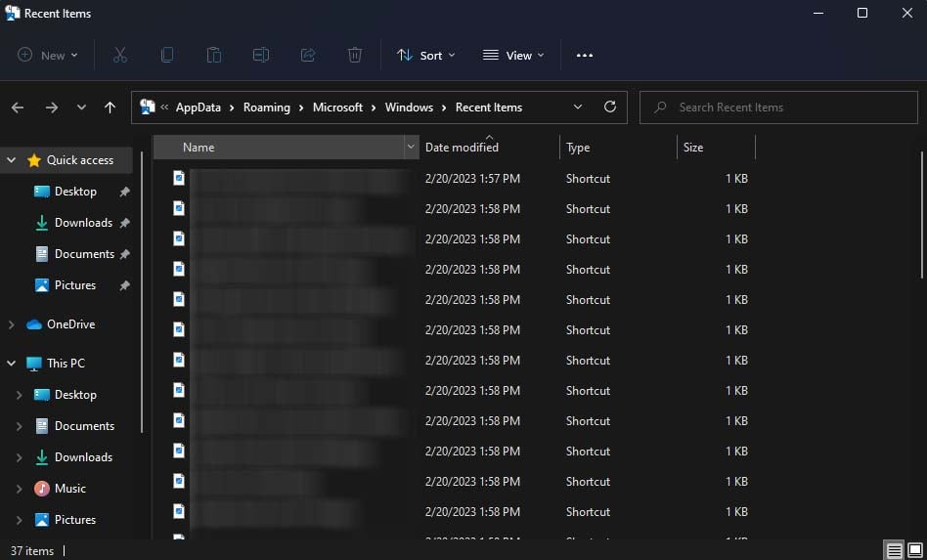The image size is (927, 560).
Task: Click the Cut scissors icon in toolbar
Action: pyautogui.click(x=120, y=56)
